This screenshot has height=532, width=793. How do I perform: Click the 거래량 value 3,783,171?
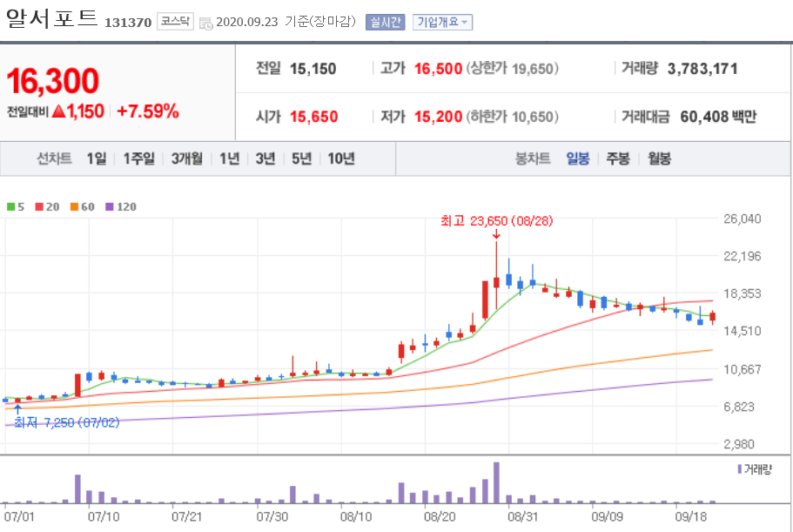[x=702, y=69]
